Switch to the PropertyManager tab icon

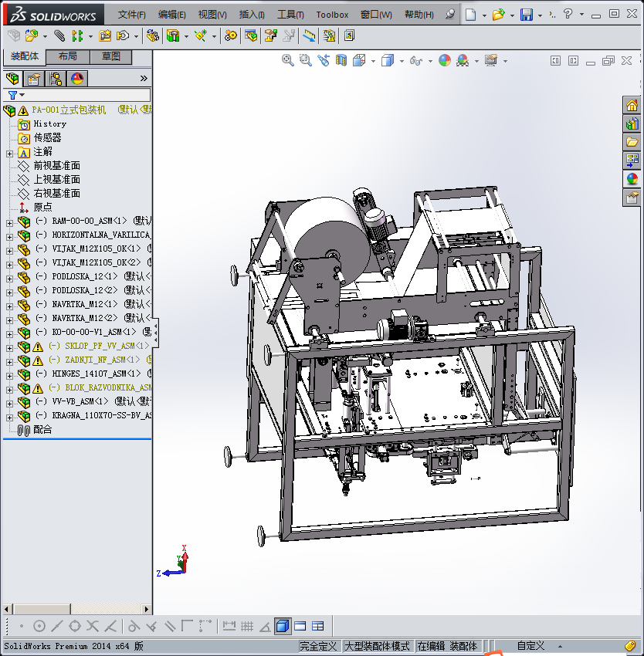[x=34, y=79]
